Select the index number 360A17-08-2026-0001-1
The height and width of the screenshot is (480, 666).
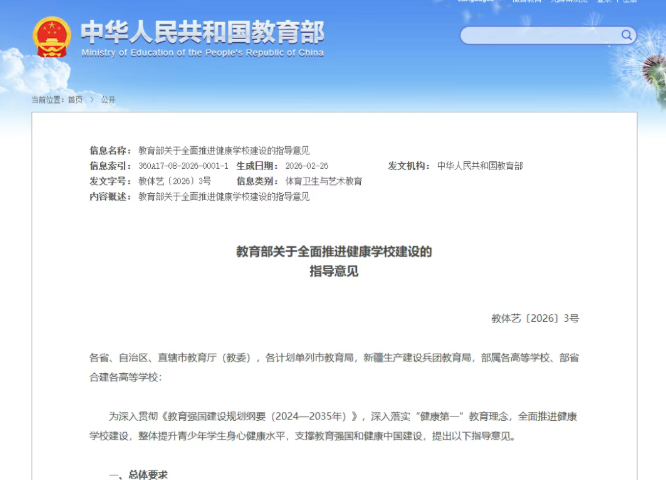click(183, 165)
